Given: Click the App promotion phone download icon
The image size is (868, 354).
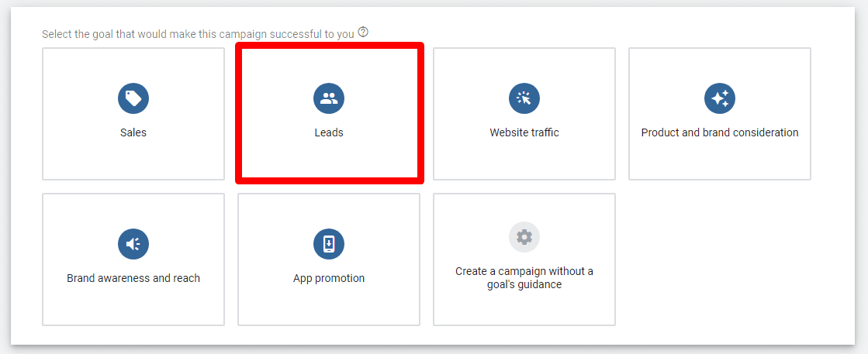Looking at the screenshot, I should [329, 244].
